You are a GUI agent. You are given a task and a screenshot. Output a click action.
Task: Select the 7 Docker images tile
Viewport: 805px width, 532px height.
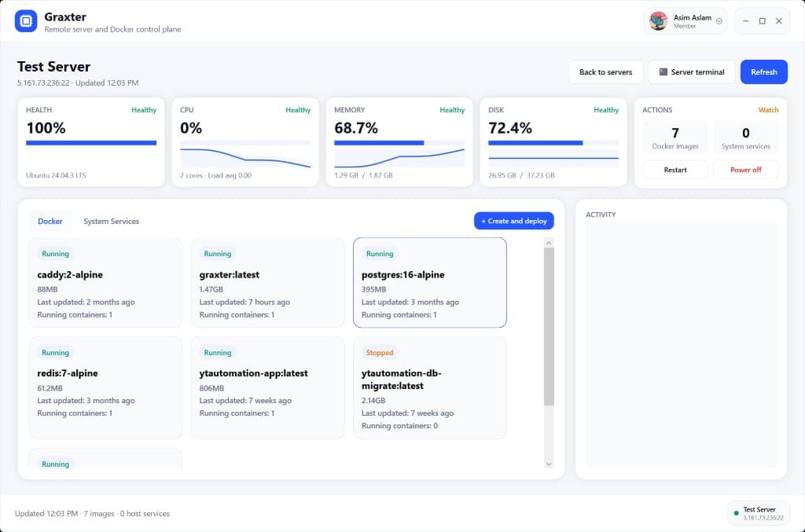(675, 138)
